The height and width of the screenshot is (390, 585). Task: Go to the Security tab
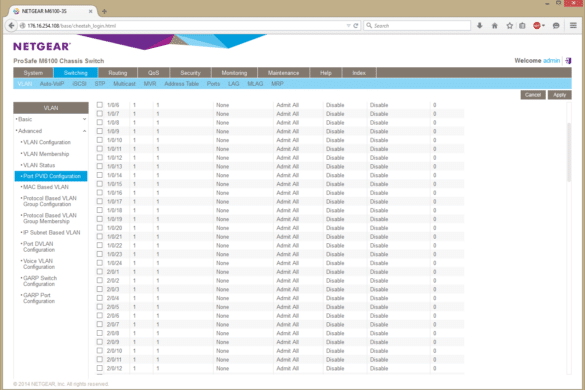tap(190, 73)
